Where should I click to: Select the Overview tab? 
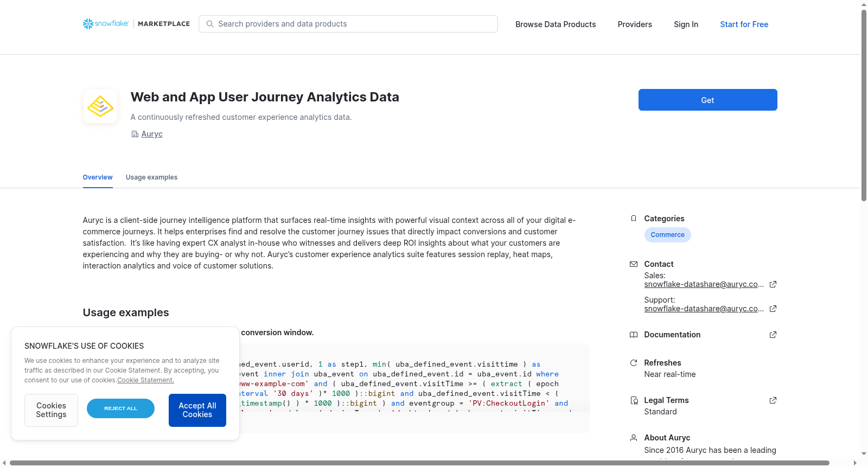[98, 177]
